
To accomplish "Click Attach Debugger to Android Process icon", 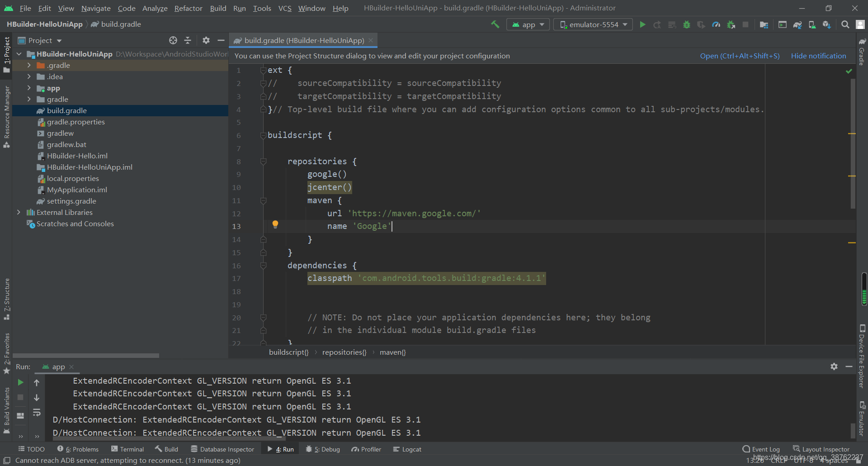I will coord(731,24).
